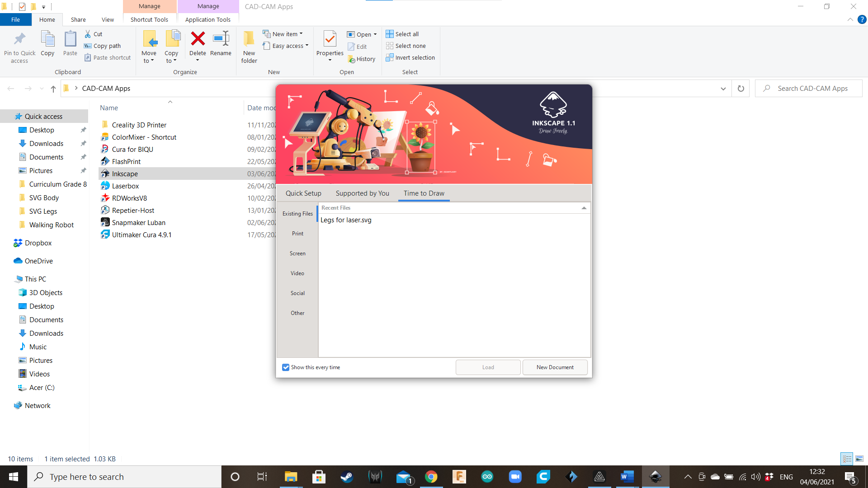Expand the New item dropdown

pos(301,34)
